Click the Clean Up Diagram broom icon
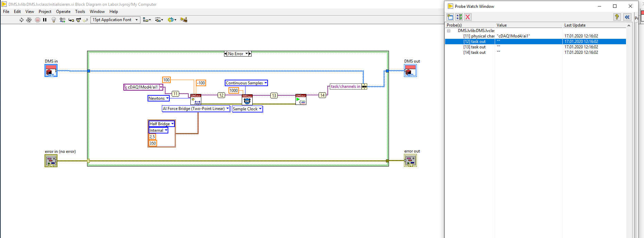 [x=184, y=20]
